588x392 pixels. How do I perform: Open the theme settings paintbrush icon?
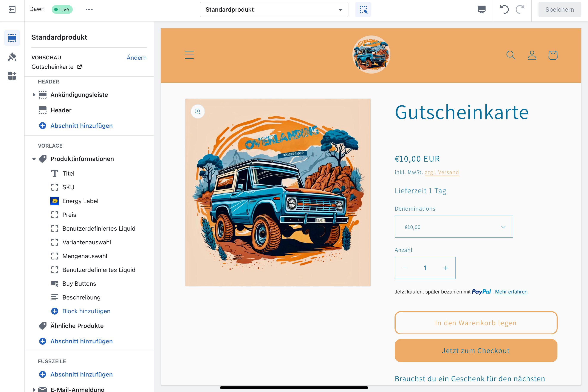coord(12,57)
